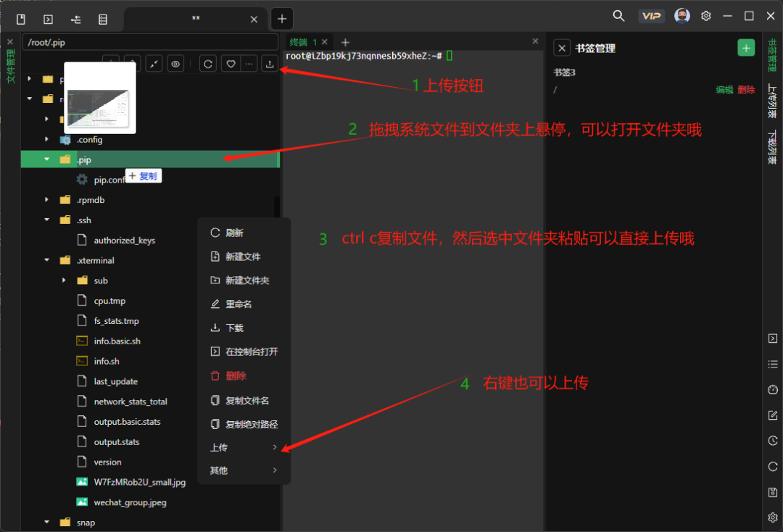
Task: Open the ellipsis more-options icon next to heart
Action: (x=249, y=64)
